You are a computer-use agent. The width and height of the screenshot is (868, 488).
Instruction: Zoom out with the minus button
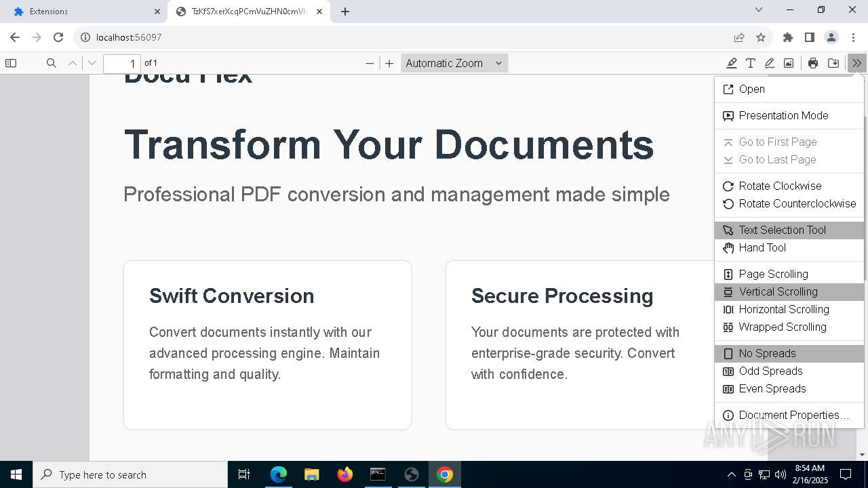(x=370, y=63)
